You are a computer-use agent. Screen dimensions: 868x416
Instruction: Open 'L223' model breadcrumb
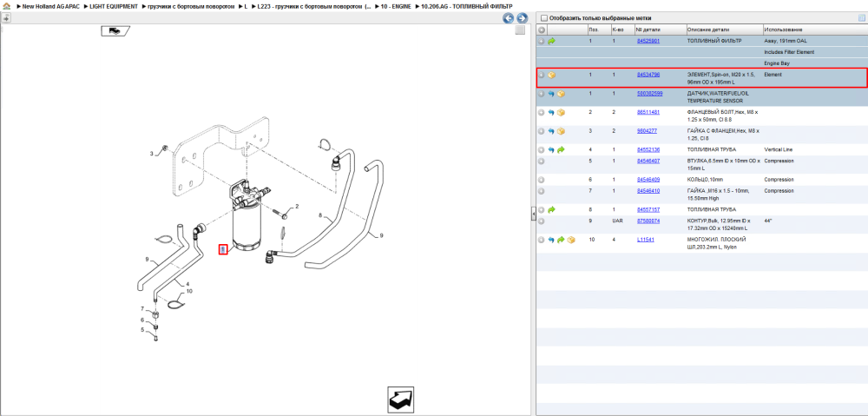point(314,5)
